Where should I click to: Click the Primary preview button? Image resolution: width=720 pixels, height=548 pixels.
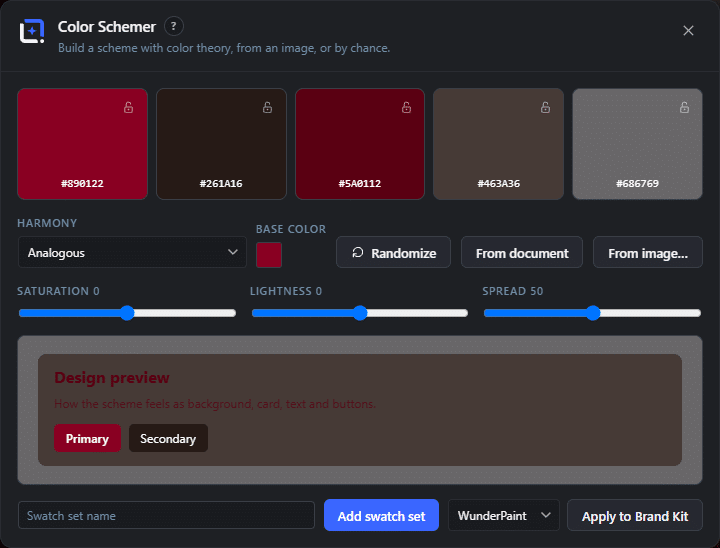87,438
